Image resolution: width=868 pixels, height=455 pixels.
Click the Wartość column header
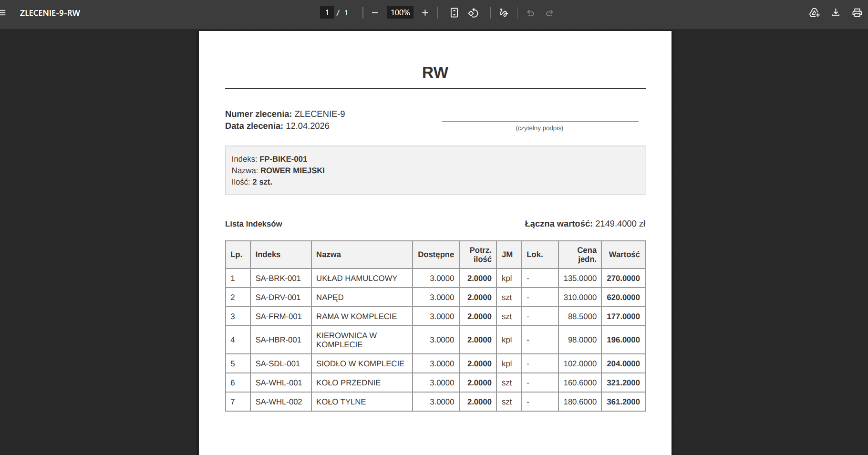[x=624, y=255]
